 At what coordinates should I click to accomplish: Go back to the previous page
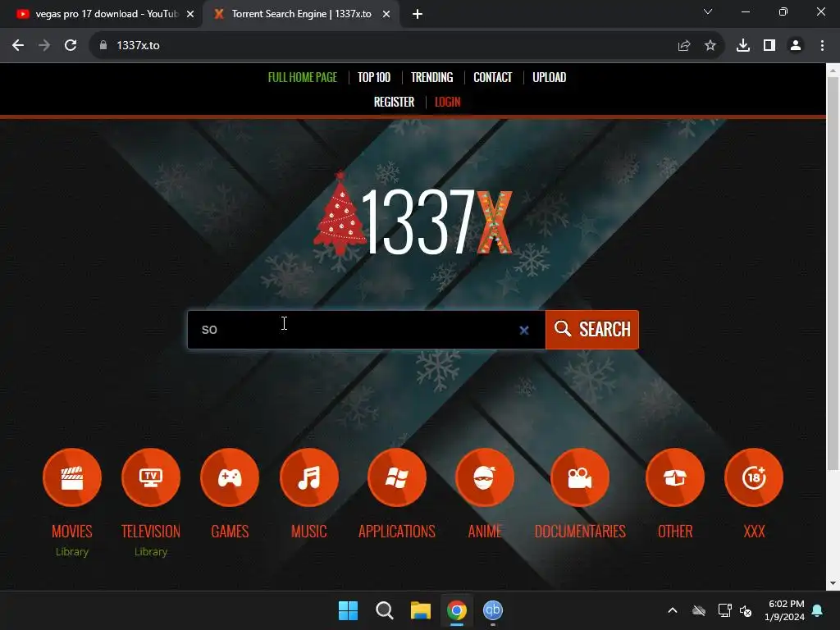(x=18, y=46)
